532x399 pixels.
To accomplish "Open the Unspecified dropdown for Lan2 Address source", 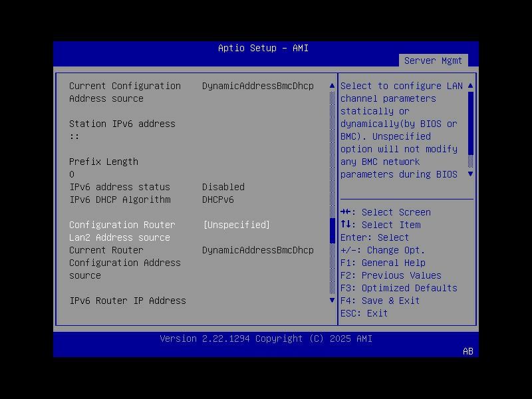I will (237, 225).
